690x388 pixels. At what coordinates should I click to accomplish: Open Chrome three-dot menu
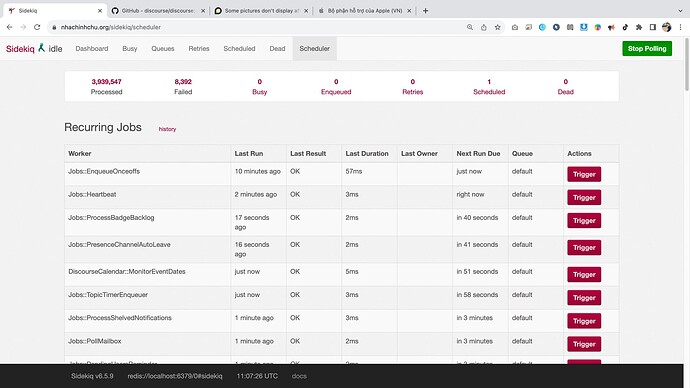tap(680, 27)
